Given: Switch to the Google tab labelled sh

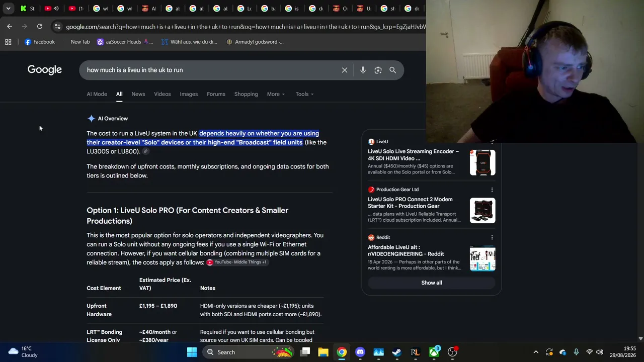Looking at the screenshot, I should [388, 9].
